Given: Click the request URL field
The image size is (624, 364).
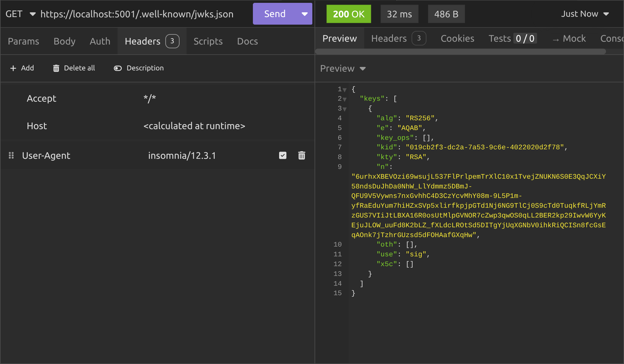Looking at the screenshot, I should [x=137, y=14].
